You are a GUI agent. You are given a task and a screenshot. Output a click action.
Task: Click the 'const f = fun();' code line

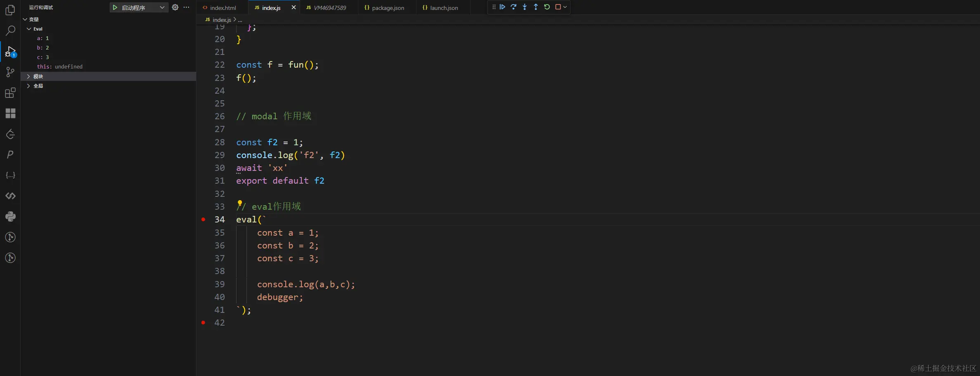coord(277,65)
